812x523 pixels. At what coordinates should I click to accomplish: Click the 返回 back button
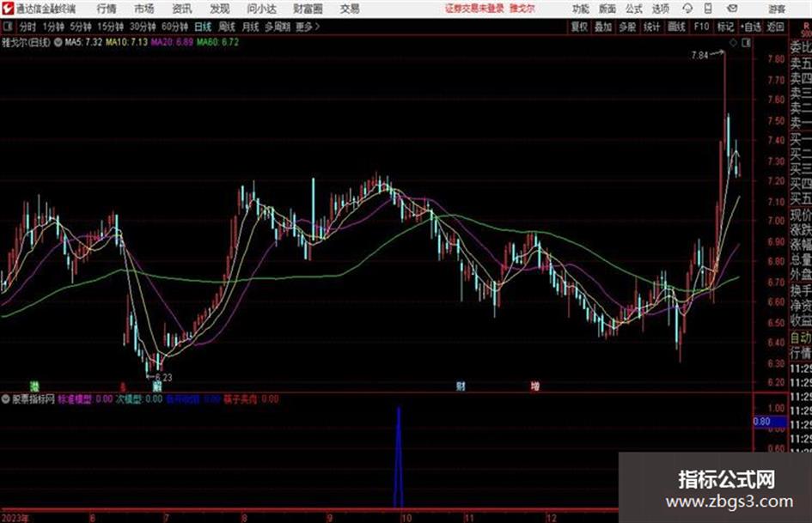775,27
